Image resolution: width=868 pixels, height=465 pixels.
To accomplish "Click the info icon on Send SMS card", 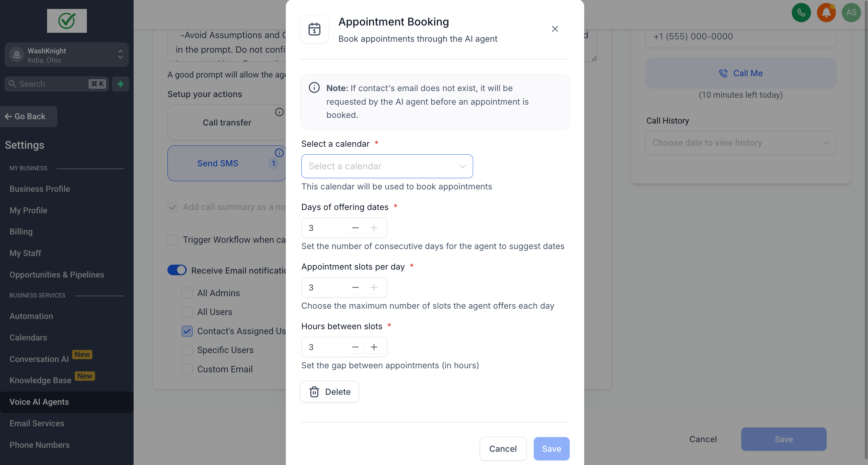I will pyautogui.click(x=279, y=153).
